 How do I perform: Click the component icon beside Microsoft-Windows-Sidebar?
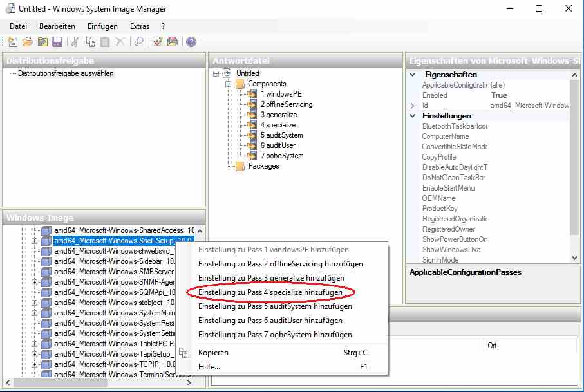point(46,261)
